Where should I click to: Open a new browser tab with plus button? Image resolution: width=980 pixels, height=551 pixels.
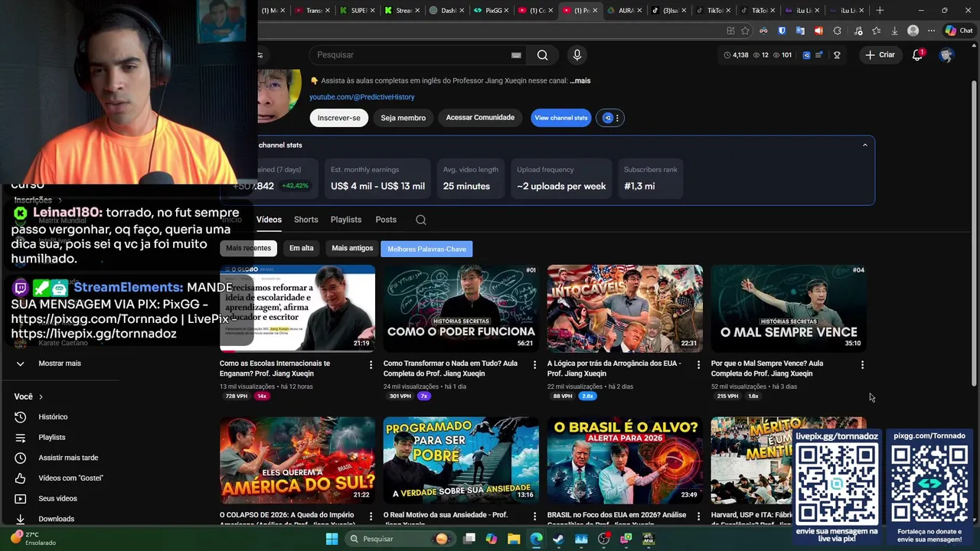(x=880, y=10)
